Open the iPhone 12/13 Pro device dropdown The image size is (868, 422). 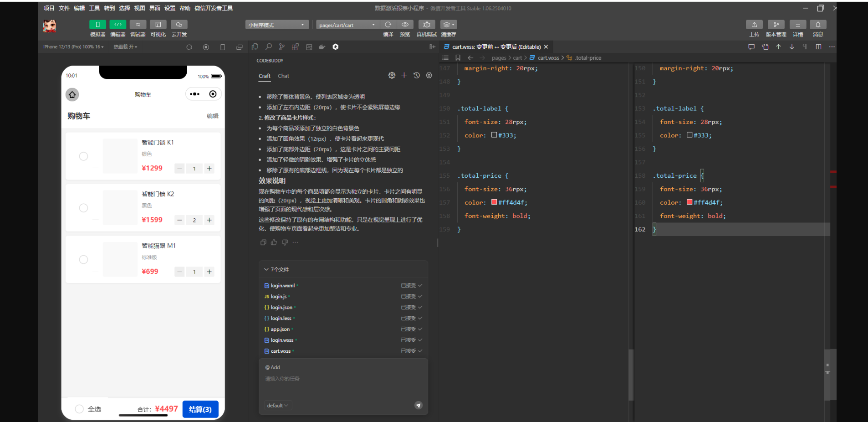click(x=73, y=47)
